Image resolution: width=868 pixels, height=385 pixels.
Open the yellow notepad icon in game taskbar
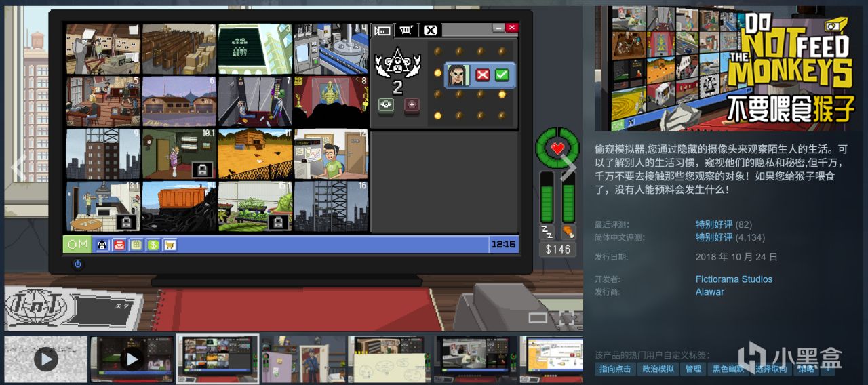click(136, 245)
